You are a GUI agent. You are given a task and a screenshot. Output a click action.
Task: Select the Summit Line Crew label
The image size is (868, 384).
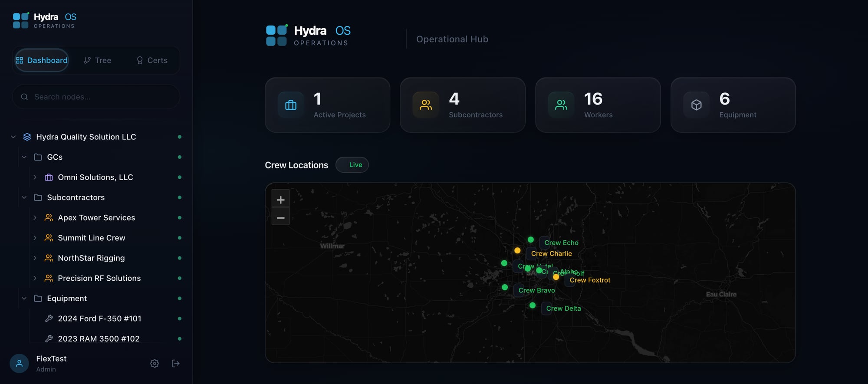point(92,238)
